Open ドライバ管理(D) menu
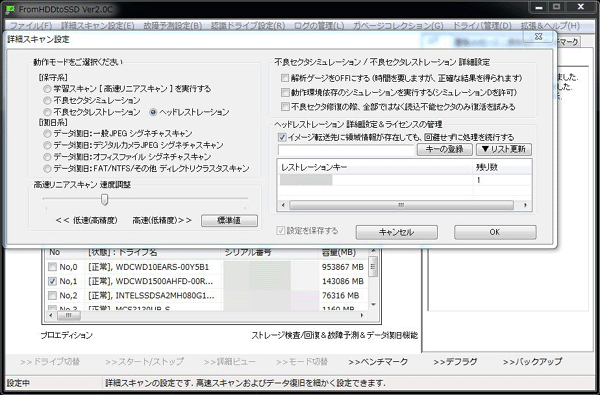The height and width of the screenshot is (395, 600). [482, 26]
